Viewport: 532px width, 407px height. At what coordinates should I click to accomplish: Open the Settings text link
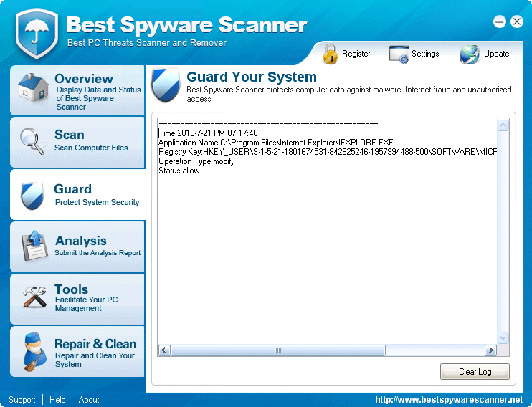coord(425,54)
